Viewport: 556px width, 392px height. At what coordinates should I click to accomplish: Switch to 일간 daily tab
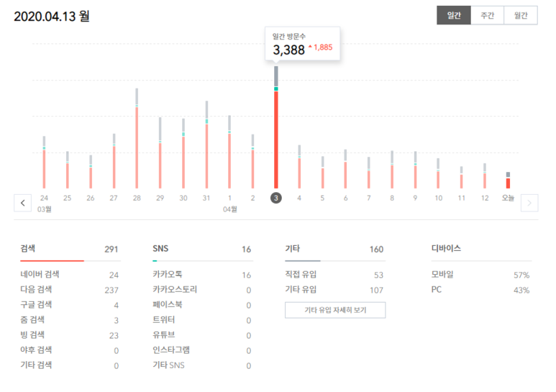[454, 15]
